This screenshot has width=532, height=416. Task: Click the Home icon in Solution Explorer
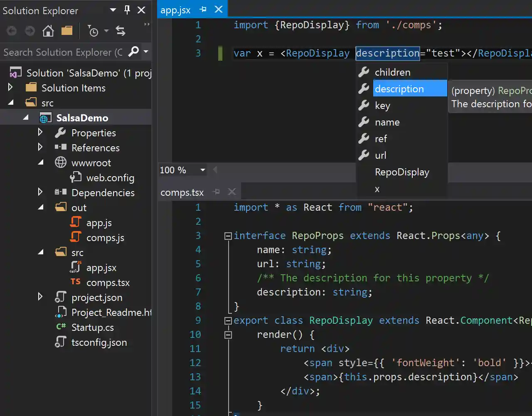coord(48,31)
